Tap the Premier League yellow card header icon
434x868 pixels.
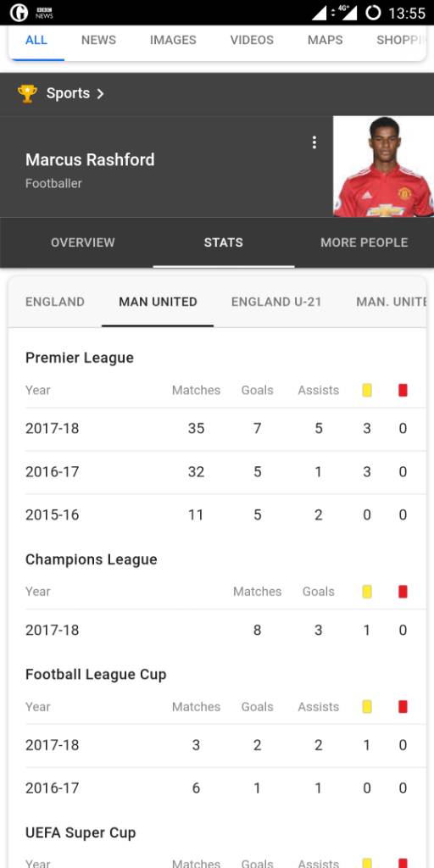tap(367, 390)
